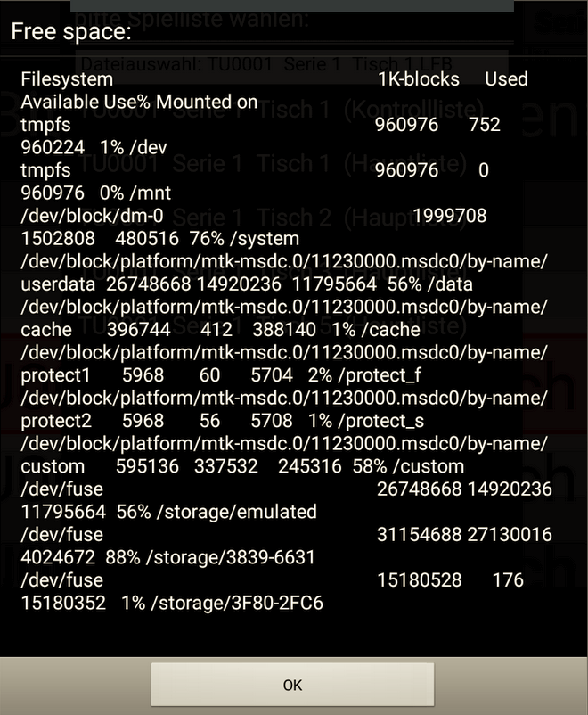Click the 15180528 block count value
588x715 pixels.
coord(419,580)
